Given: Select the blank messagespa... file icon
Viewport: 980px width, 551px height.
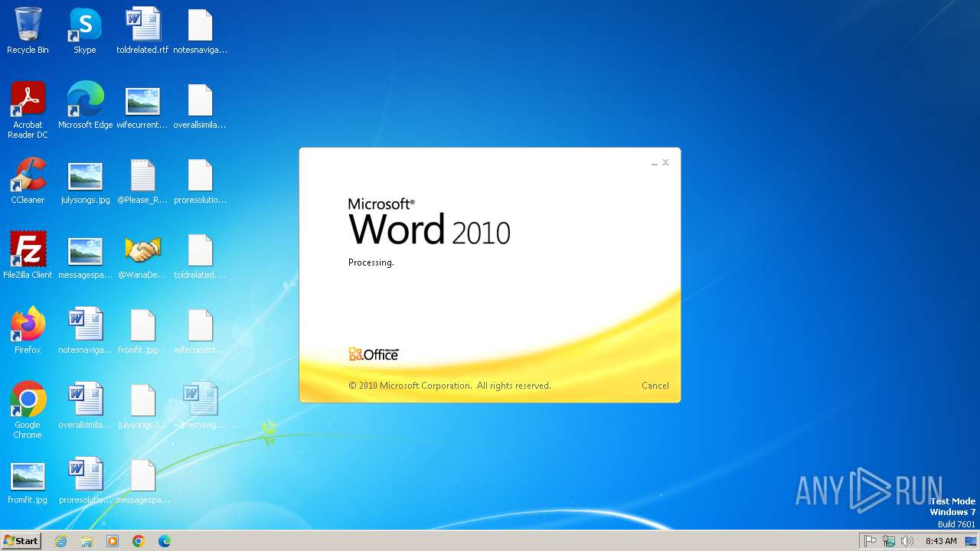Looking at the screenshot, I should coord(142,481).
